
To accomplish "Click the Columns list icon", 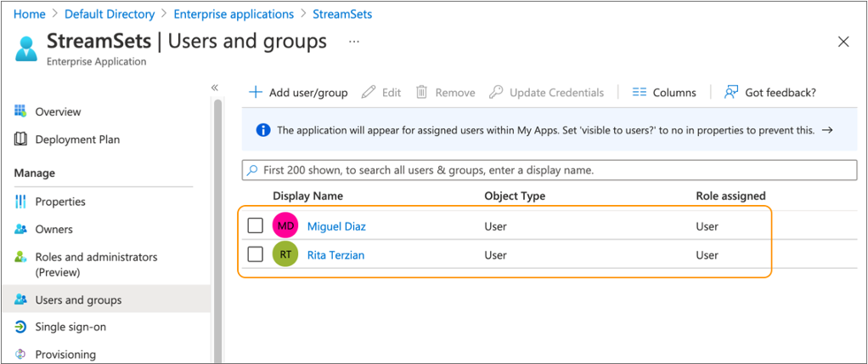I will (640, 93).
